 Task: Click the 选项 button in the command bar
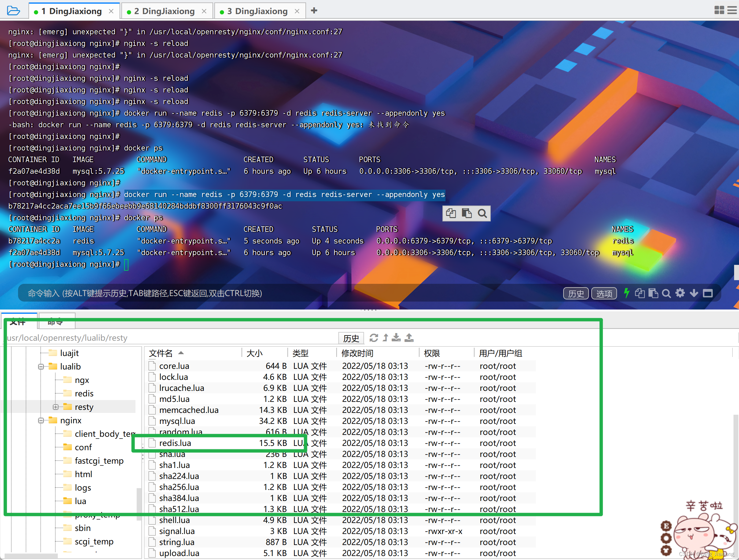(x=604, y=293)
